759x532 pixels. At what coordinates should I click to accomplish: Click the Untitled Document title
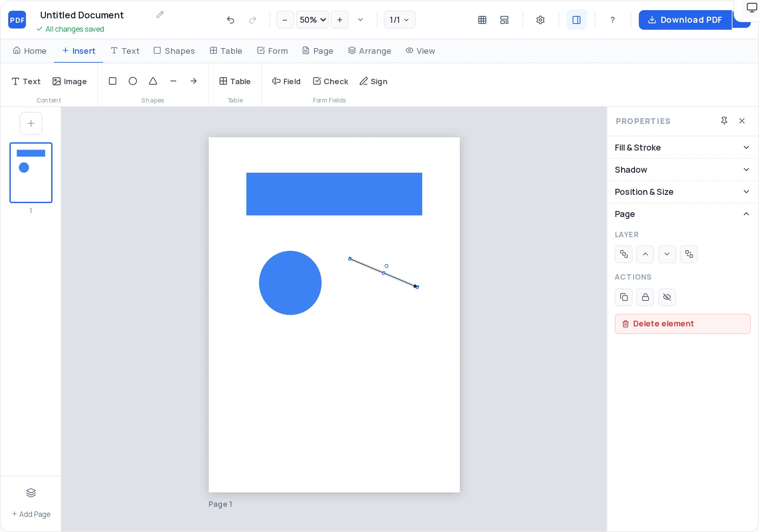coord(82,15)
